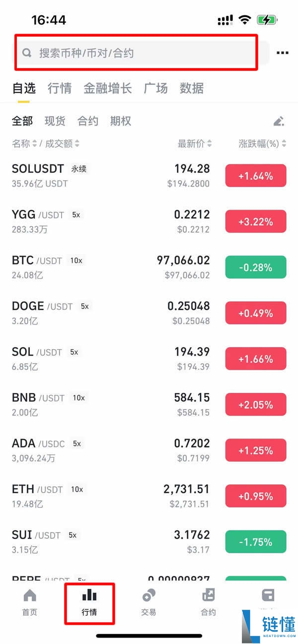Switch to the 现货 spot tab
This screenshot has height=644, width=298.
(55, 121)
